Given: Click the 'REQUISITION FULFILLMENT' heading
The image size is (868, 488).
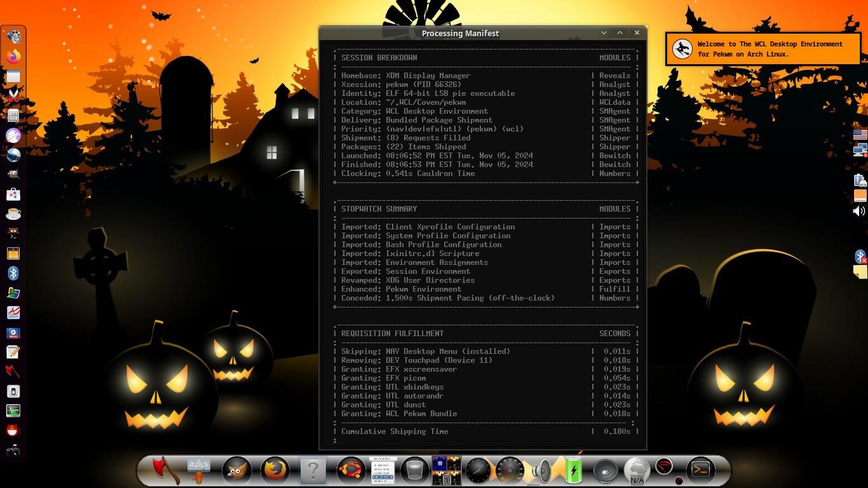Looking at the screenshot, I should [x=392, y=334].
